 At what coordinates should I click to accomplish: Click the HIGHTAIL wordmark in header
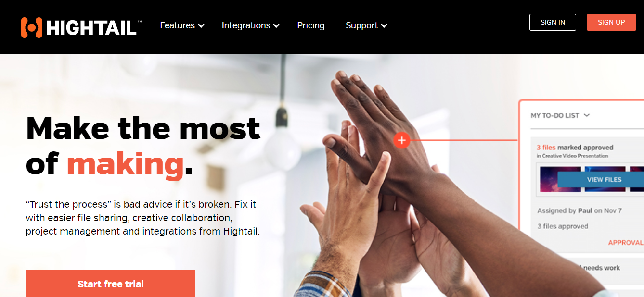[92, 28]
